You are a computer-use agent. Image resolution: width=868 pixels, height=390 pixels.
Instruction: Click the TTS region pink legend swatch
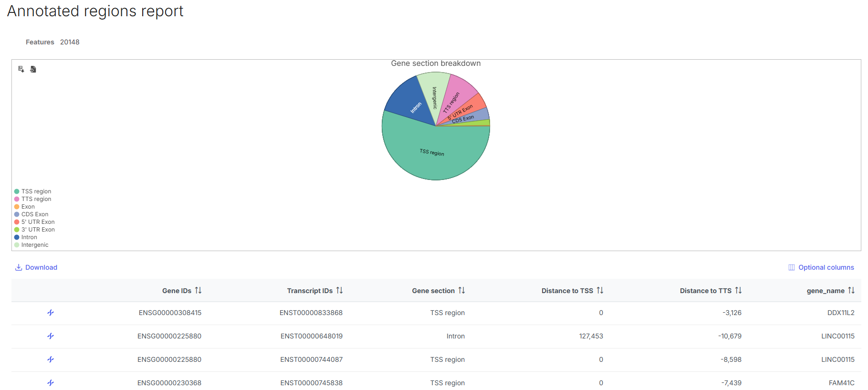point(17,199)
